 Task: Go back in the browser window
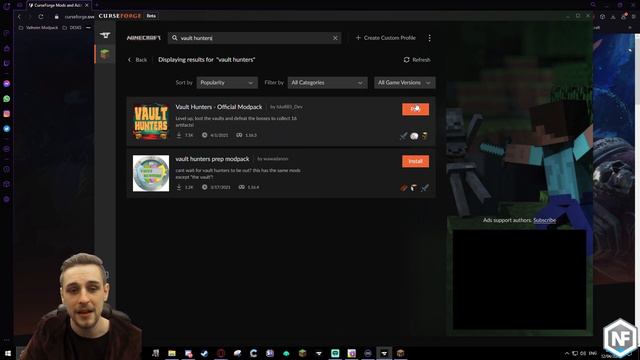19,17
